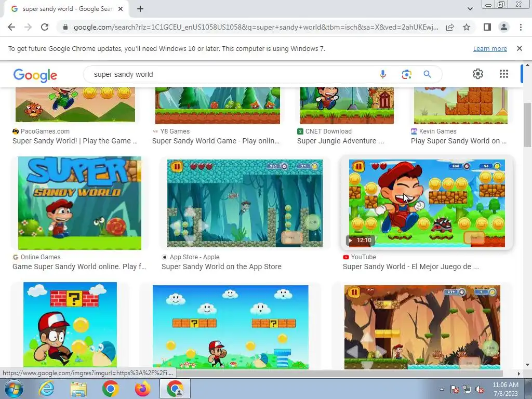Viewport: 532px width, 399px height.
Task: Open Windows Explorer from taskbar
Action: point(78,389)
